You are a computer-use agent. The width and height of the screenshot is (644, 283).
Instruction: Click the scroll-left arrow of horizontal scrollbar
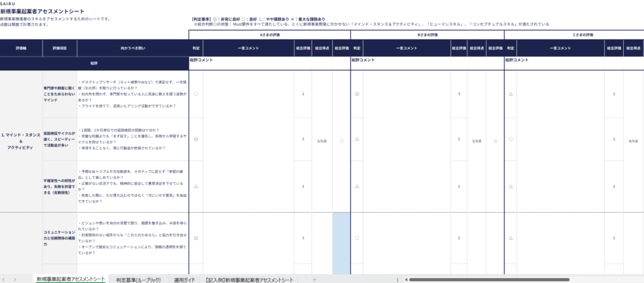click(406, 280)
